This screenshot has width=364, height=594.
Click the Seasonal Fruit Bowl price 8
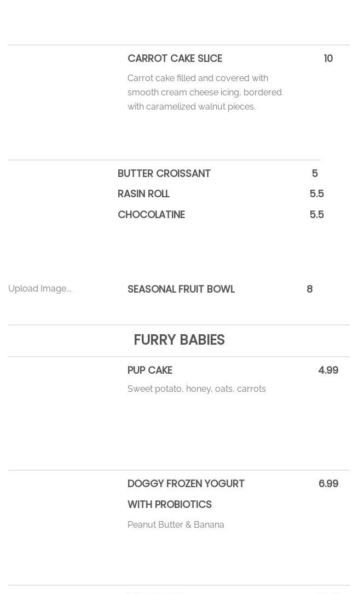point(309,289)
